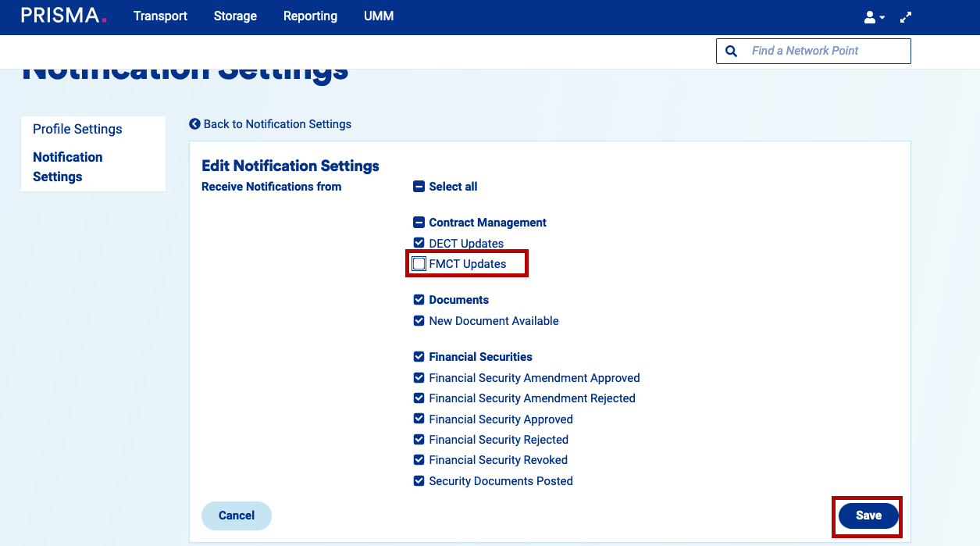Viewport: 980px width, 546px height.
Task: Toggle fullscreen with the expand arrows icon
Action: click(906, 17)
